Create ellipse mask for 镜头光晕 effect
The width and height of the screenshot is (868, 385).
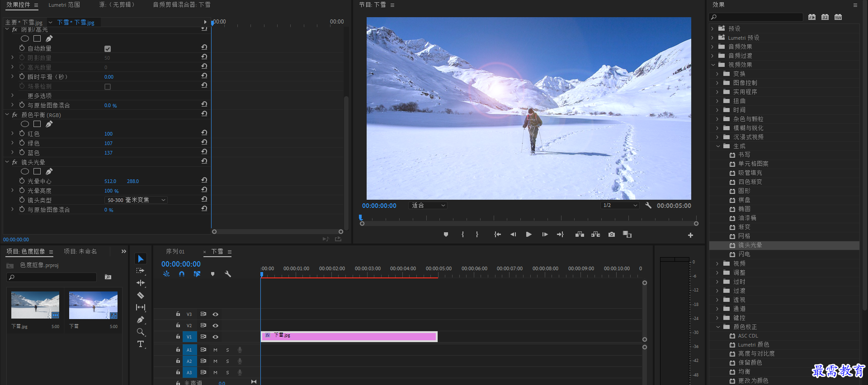(25, 172)
